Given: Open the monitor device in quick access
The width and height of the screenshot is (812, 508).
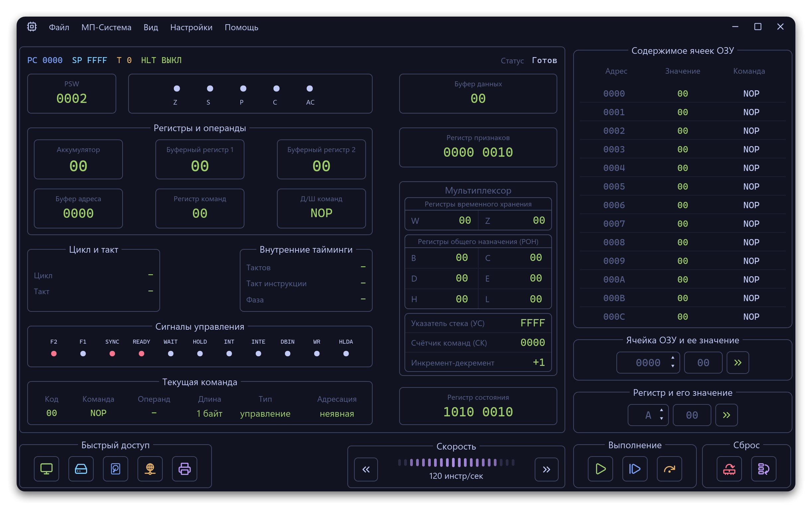Looking at the screenshot, I should pos(46,469).
